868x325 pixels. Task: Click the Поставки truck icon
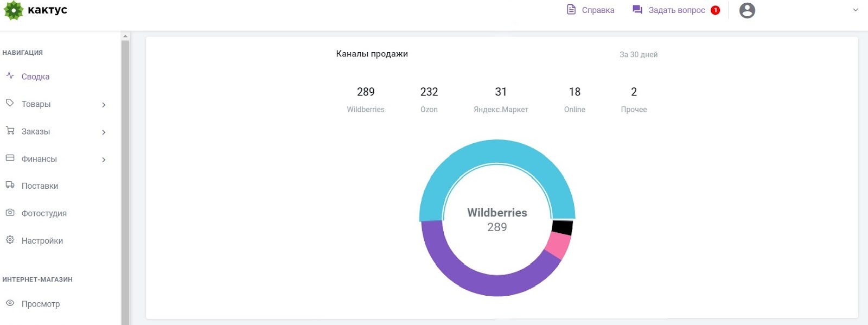click(10, 185)
